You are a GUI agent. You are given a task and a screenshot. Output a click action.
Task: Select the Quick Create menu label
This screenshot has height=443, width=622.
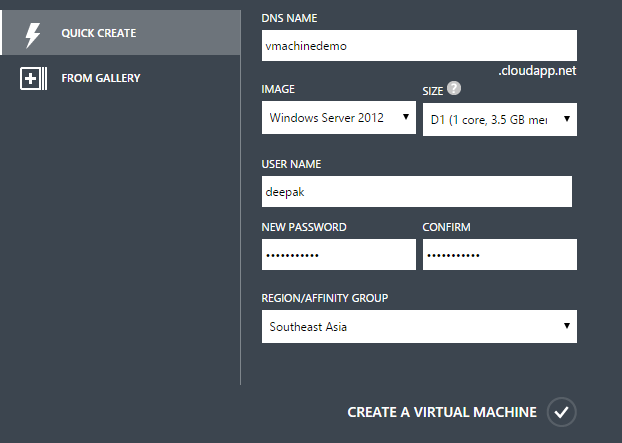click(x=99, y=34)
